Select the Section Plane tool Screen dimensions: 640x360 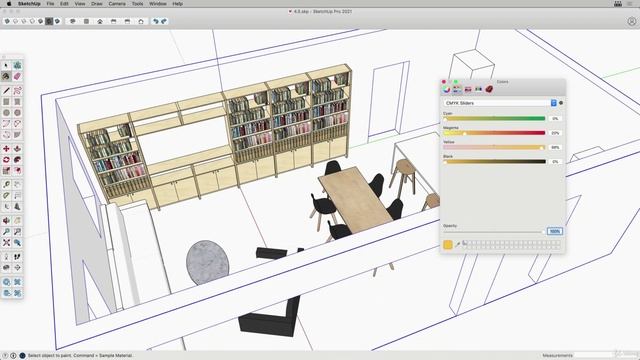point(17,268)
